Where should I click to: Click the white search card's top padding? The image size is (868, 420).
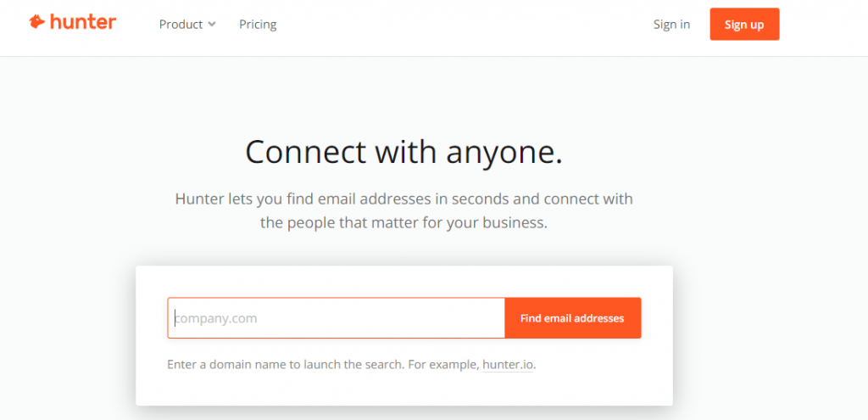tap(403, 281)
